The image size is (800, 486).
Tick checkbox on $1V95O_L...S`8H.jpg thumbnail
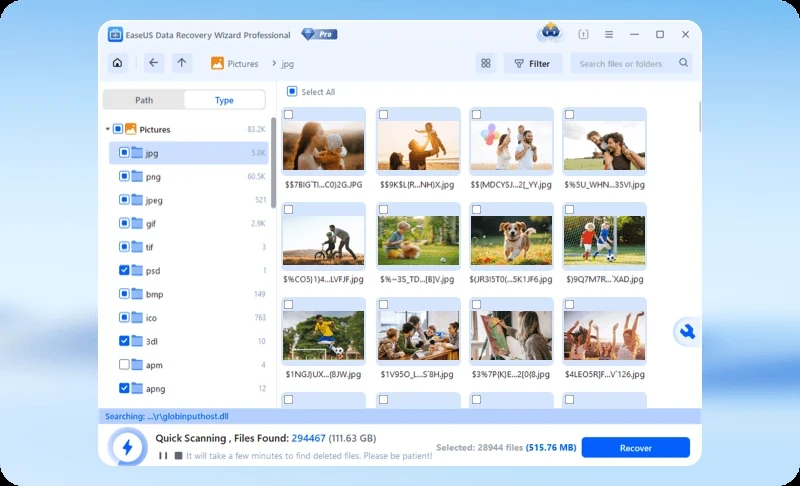pos(383,304)
